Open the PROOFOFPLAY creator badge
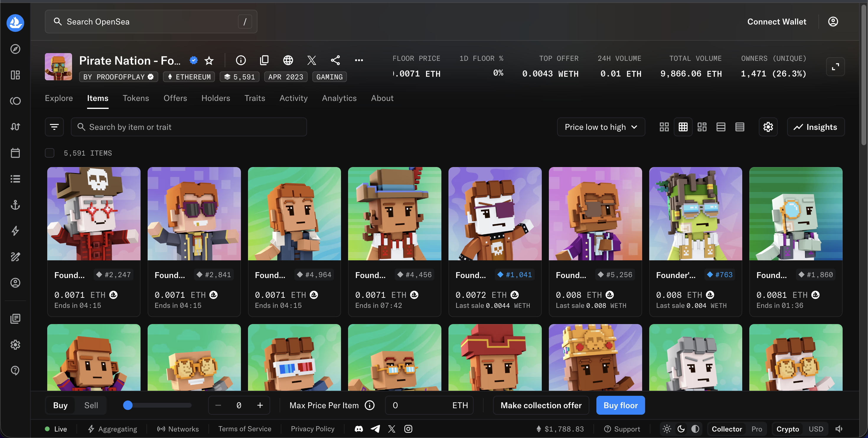This screenshot has width=868, height=438. (x=119, y=77)
